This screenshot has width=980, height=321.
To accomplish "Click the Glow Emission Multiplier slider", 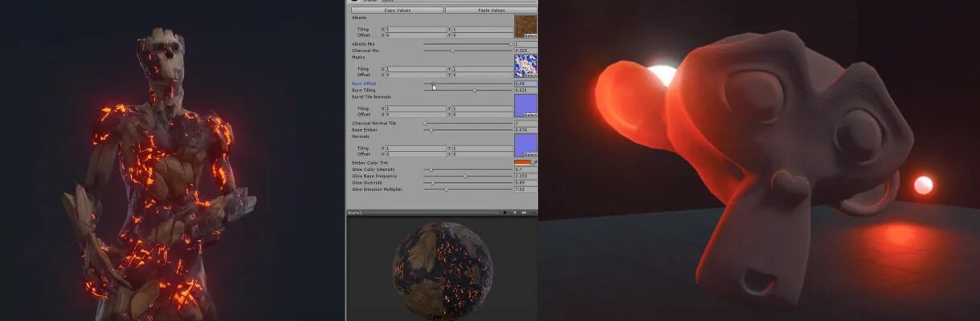I will tap(468, 189).
